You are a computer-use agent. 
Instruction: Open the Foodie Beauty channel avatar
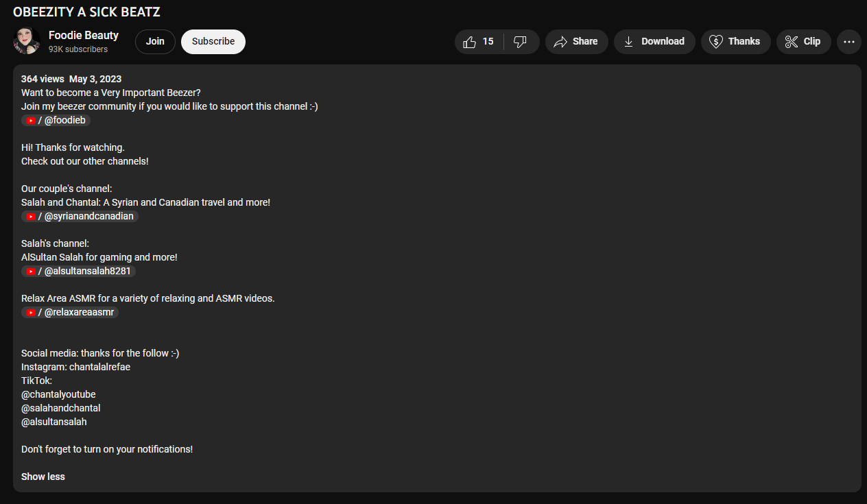(x=27, y=41)
